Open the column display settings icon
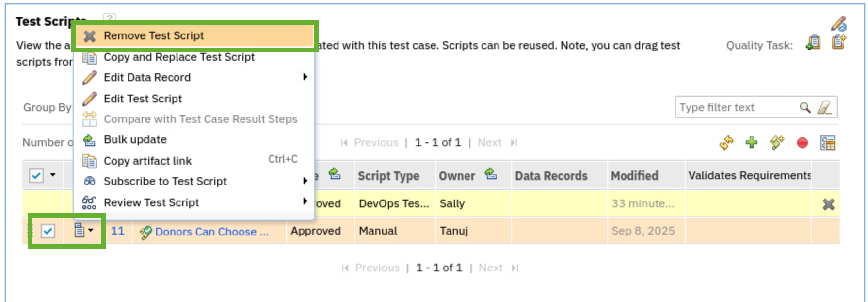The width and height of the screenshot is (868, 302). [828, 143]
